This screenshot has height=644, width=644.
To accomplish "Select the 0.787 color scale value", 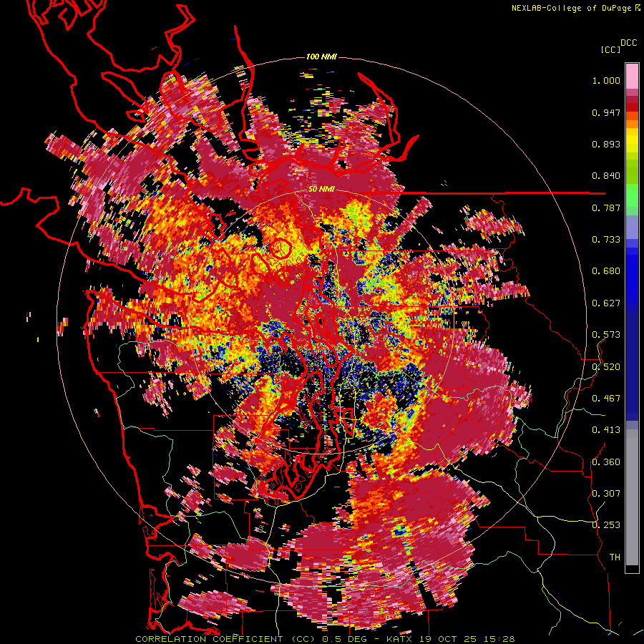I will click(x=606, y=208).
